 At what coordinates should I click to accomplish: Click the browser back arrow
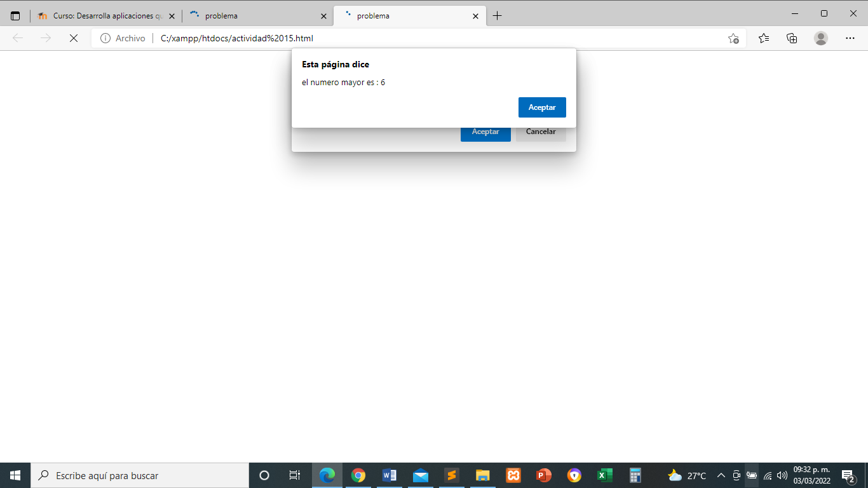click(x=18, y=38)
